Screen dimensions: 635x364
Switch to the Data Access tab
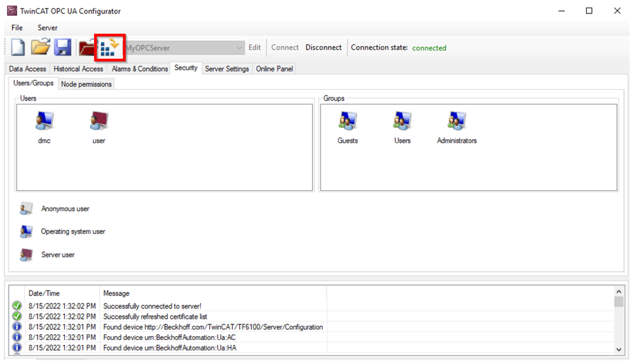tap(27, 69)
